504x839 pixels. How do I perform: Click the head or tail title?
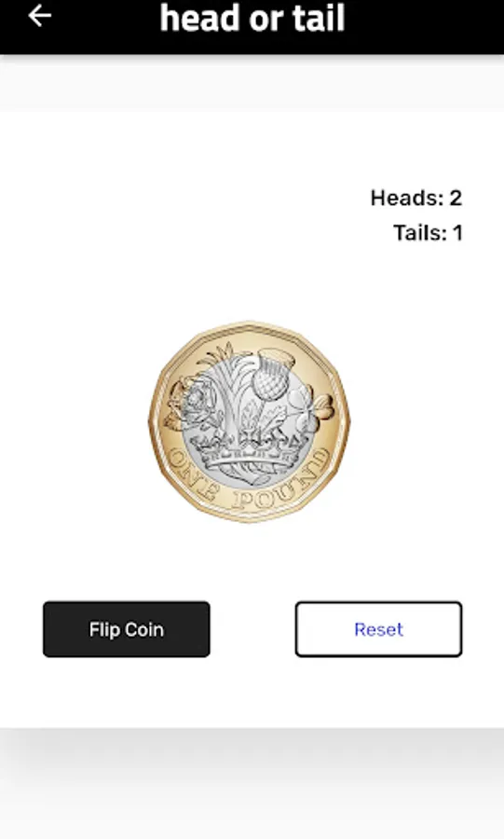(x=252, y=19)
